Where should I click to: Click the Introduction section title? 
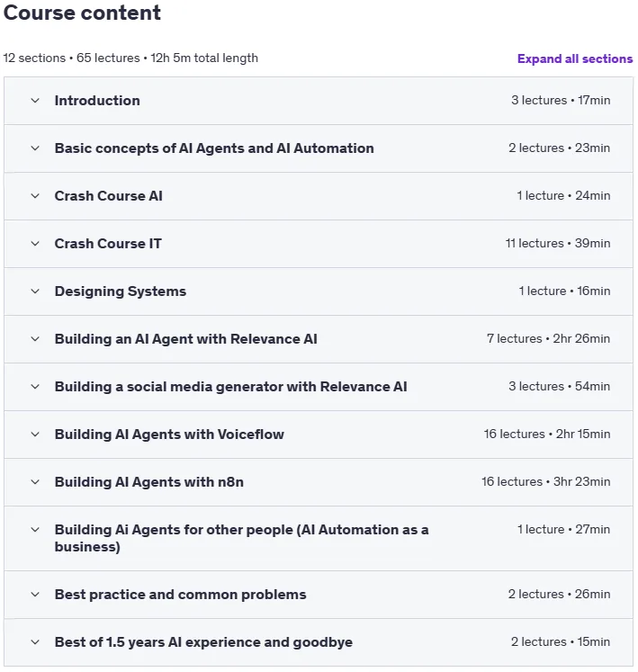(x=97, y=101)
